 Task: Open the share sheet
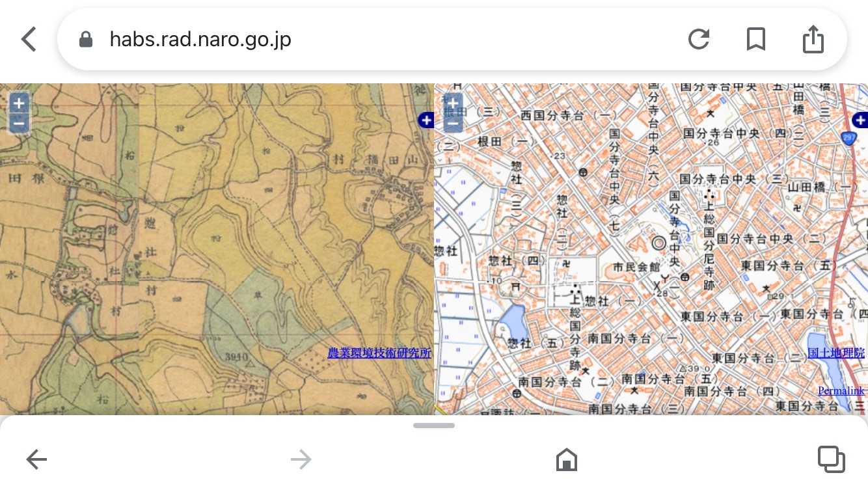click(813, 40)
